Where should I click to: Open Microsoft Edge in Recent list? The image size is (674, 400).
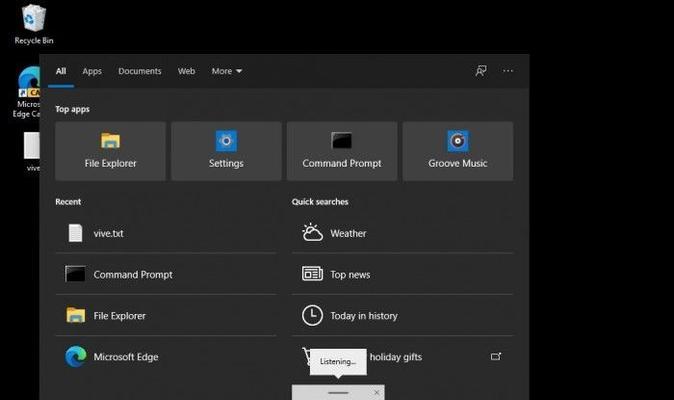166,357
